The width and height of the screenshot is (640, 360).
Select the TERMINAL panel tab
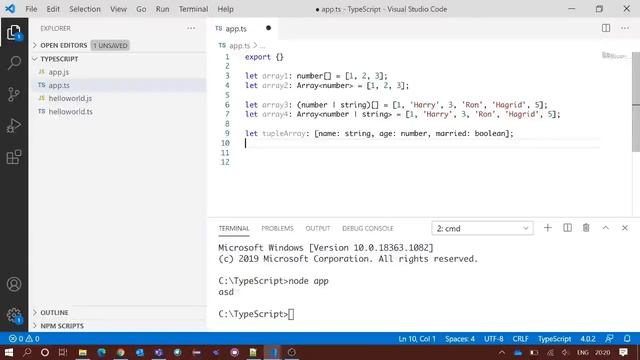pyautogui.click(x=233, y=229)
